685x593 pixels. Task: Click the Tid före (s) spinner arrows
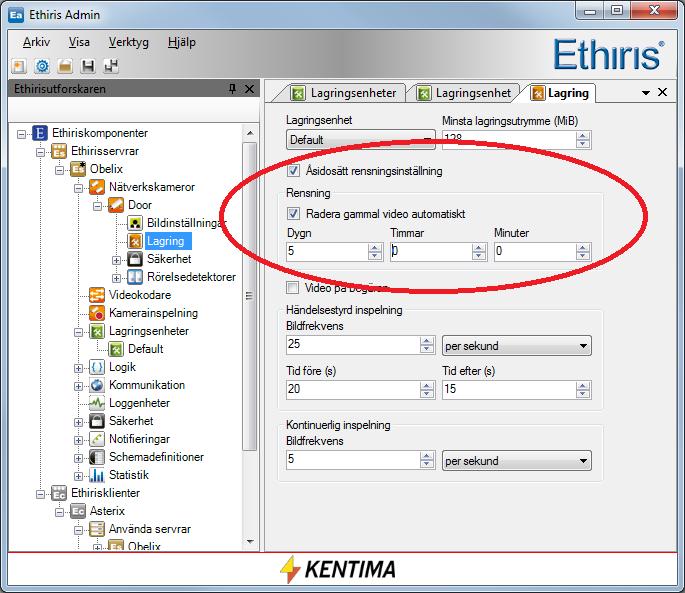427,390
